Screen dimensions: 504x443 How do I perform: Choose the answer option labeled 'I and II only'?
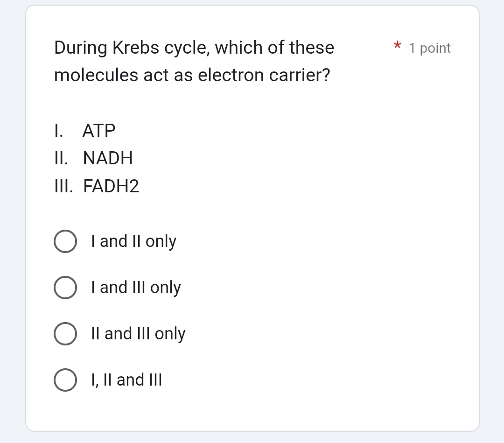133,241
